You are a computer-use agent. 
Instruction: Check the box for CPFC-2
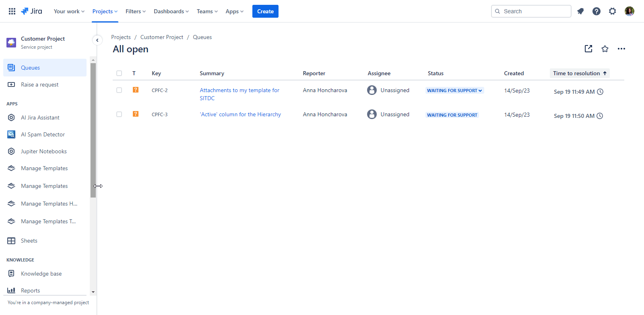click(x=119, y=90)
